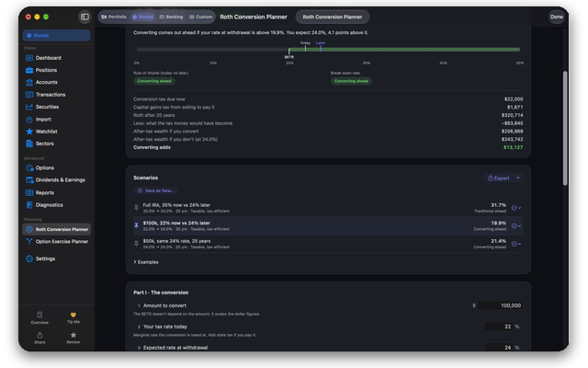Click Save as New scenario button
588x368 pixels.
point(155,190)
